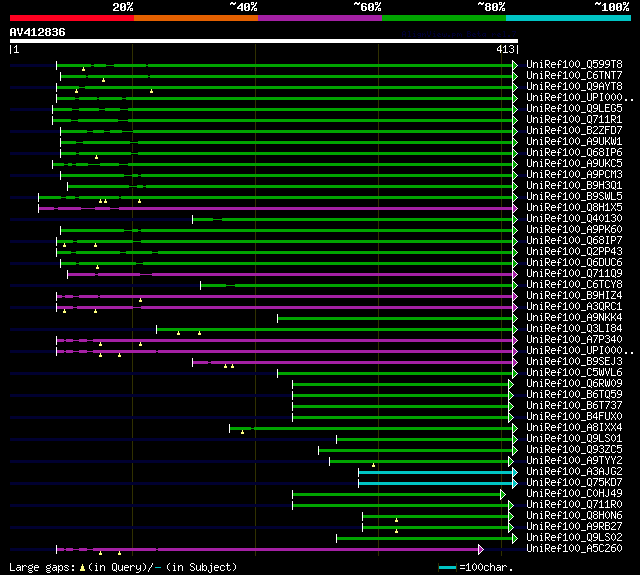Select the UniRef100_Q6DUC6 label
The image size is (640, 575).
[x=574, y=263]
